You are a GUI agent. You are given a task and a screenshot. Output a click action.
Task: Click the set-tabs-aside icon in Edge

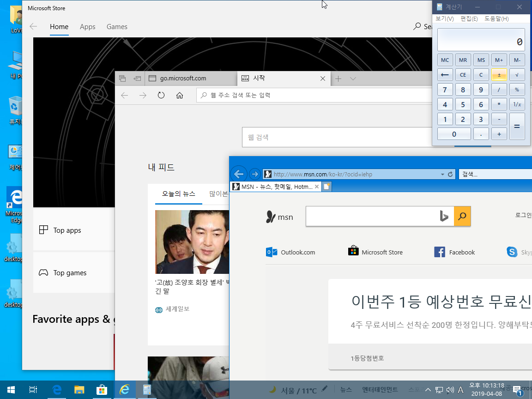[x=137, y=79]
